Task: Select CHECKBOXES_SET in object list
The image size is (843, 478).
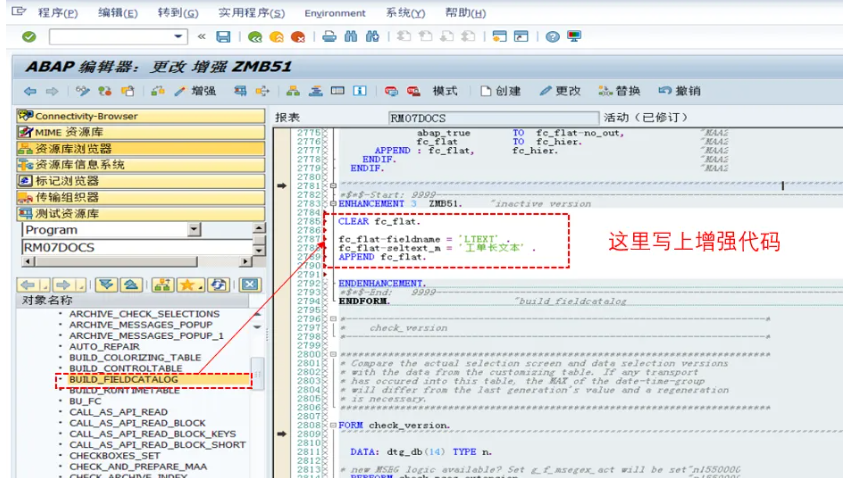Action: point(115,455)
